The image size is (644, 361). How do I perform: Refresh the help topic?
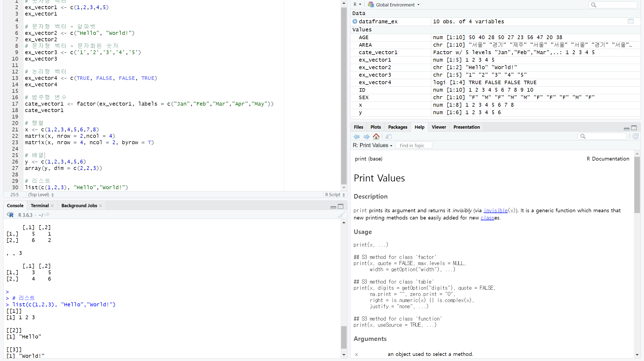[635, 136]
